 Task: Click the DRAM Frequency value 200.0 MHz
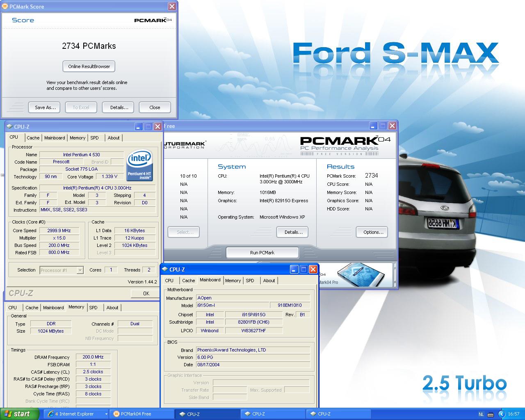[x=93, y=357]
